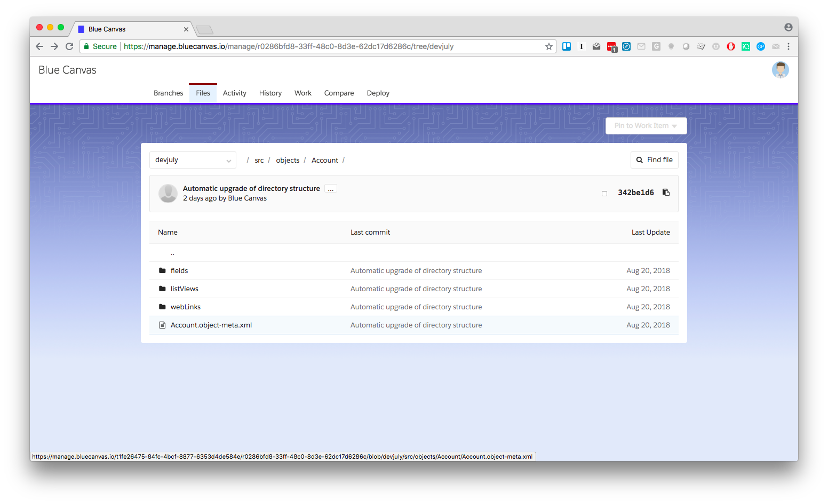Go to the History tab
Screen dimensions: 828x504
(x=270, y=93)
